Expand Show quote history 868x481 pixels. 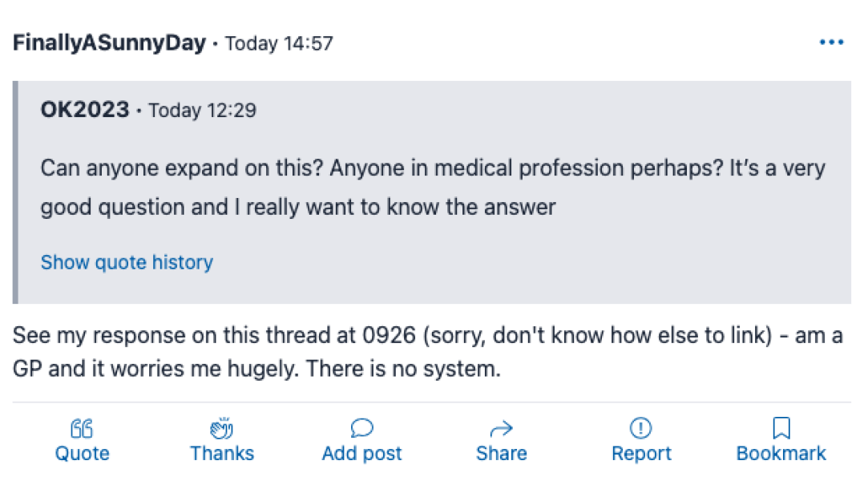127,262
